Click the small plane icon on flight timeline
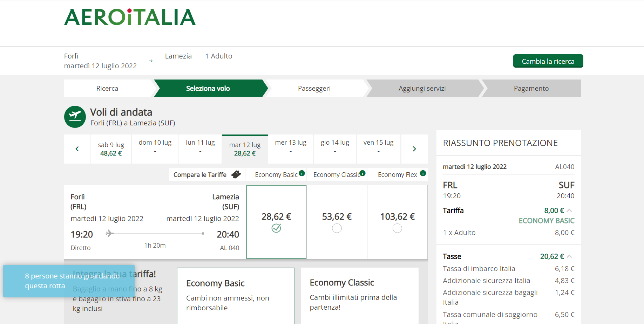This screenshot has width=644, height=324. tap(110, 233)
